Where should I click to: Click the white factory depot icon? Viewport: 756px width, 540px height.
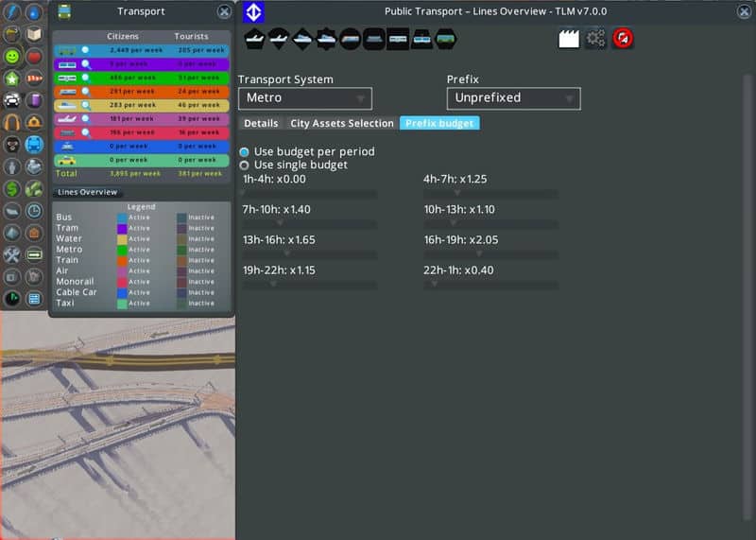pos(568,39)
